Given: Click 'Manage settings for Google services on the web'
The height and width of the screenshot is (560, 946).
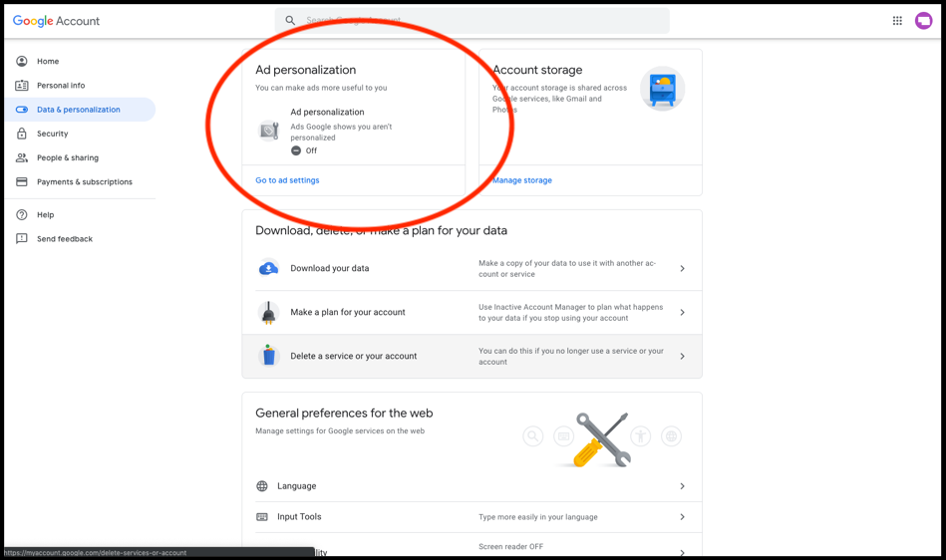Looking at the screenshot, I should (x=340, y=431).
